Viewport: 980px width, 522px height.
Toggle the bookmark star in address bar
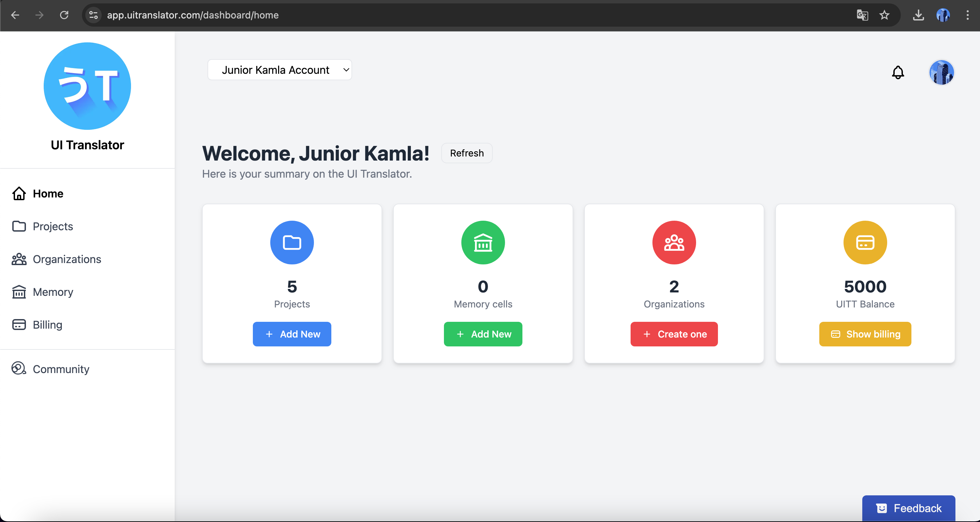(884, 15)
